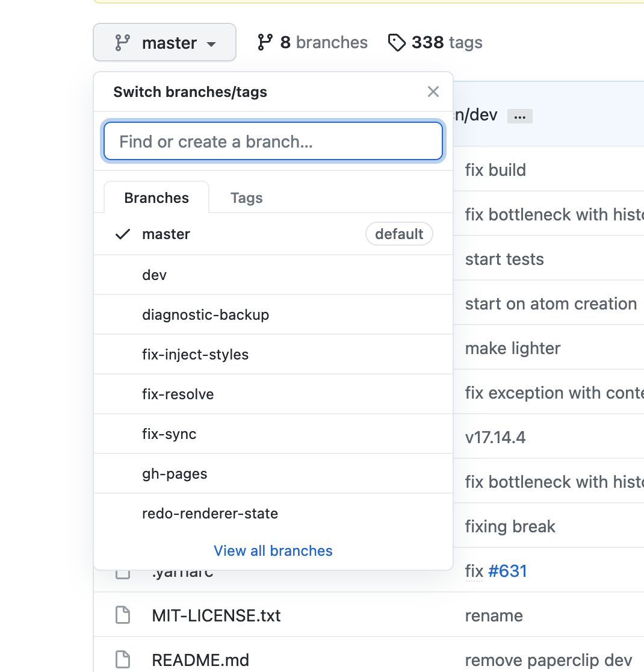
Task: Switch to the Branches tab
Action: coord(156,198)
